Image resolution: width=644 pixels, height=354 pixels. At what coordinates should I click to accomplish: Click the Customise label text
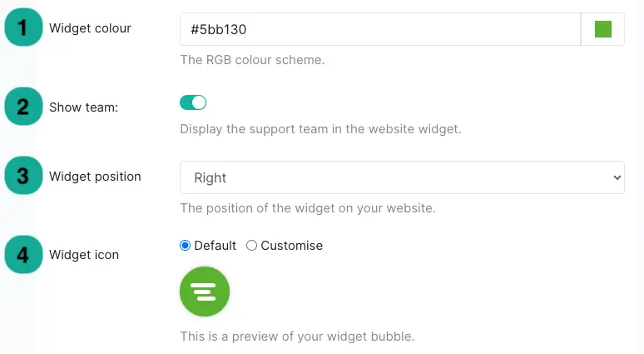point(291,246)
